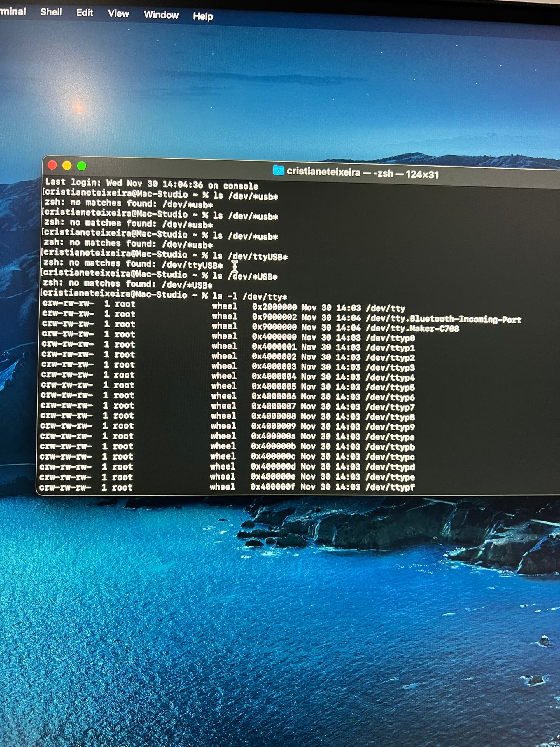This screenshot has width=560, height=747.
Task: Click the ls -l /dev/tty* command
Action: [x=249, y=296]
